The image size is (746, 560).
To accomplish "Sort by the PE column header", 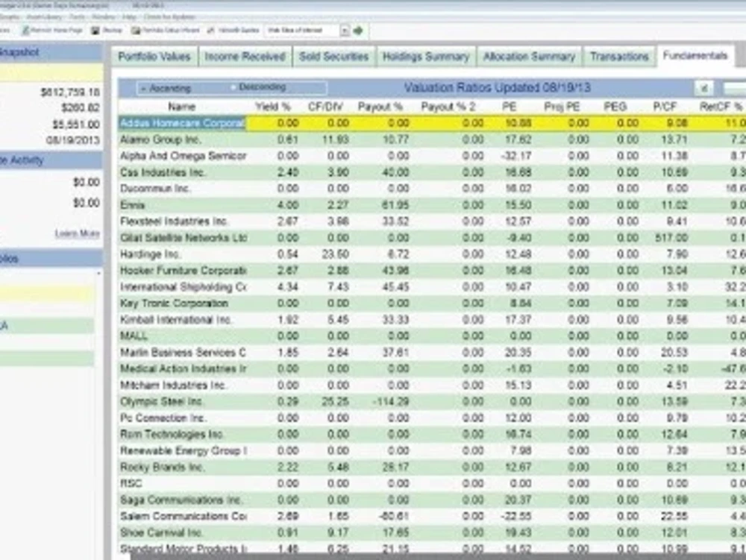I will click(x=509, y=107).
